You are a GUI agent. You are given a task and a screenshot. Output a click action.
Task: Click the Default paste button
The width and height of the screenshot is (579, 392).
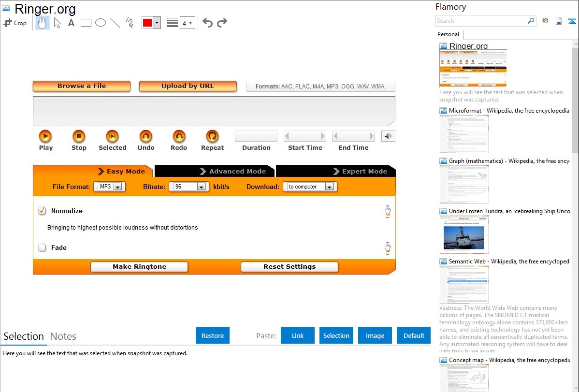pos(414,335)
